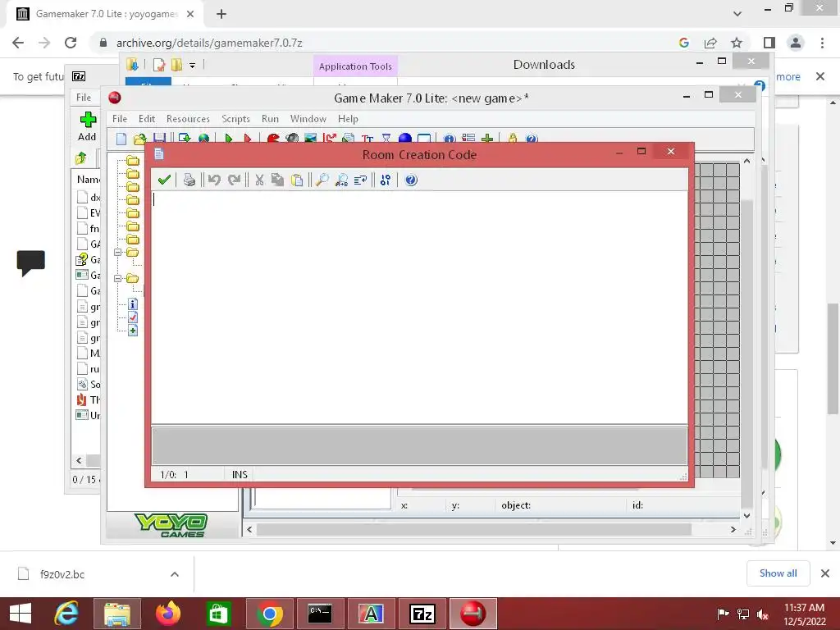Click the lock upgrade icon in Game Maker toolbar
This screenshot has width=840, height=630.
(513, 139)
